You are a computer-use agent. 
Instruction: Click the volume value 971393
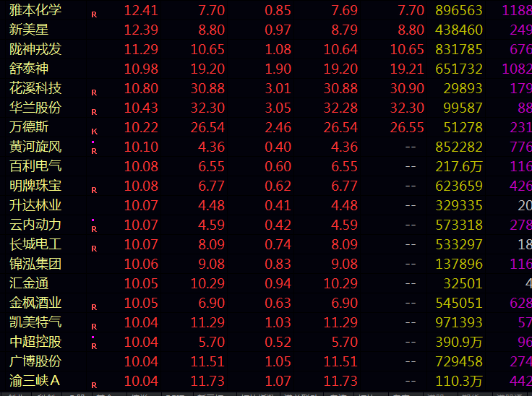[459, 323]
